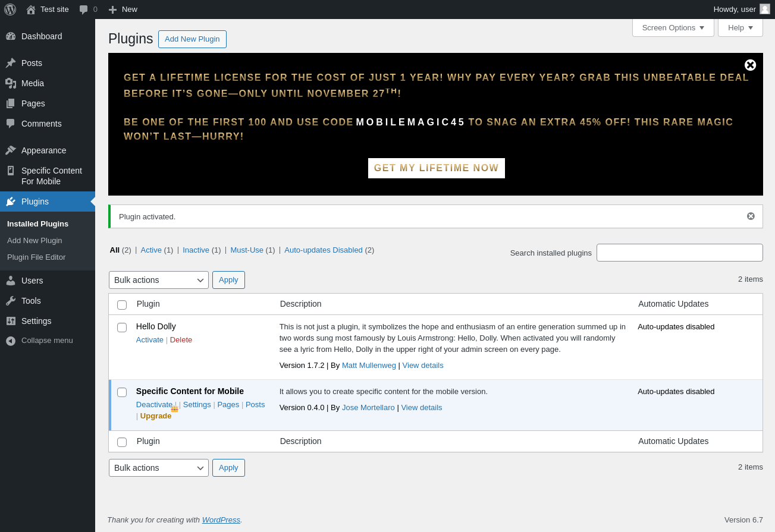Click the Dashboard gauge icon
The image size is (775, 532).
click(x=11, y=36)
